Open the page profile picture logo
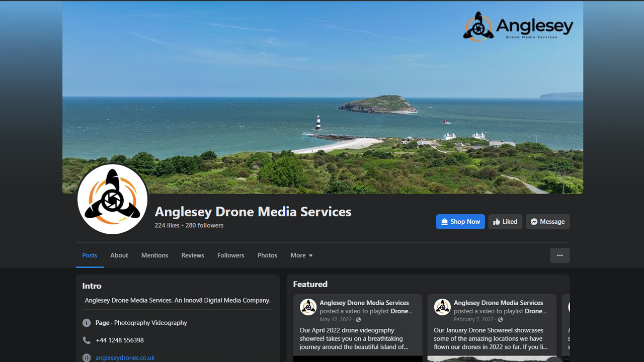Screen dimensions: 644x362 pos(112,199)
